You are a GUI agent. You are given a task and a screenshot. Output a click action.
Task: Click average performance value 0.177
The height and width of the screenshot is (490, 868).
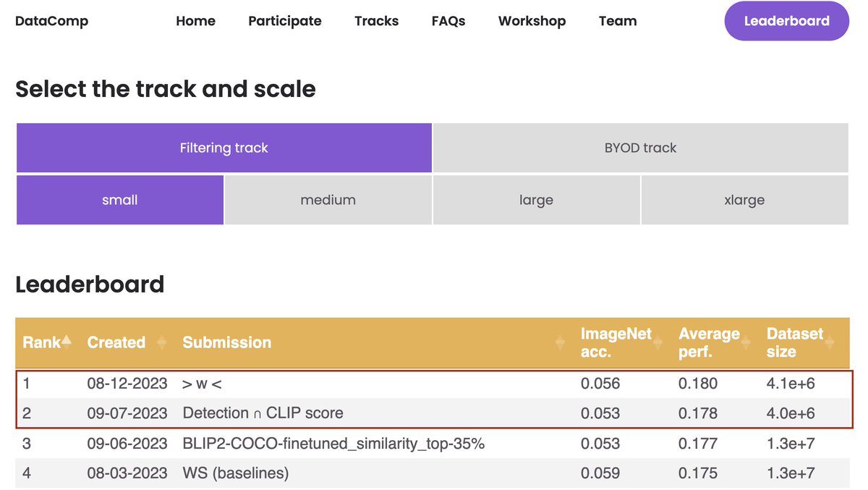pyautogui.click(x=698, y=443)
